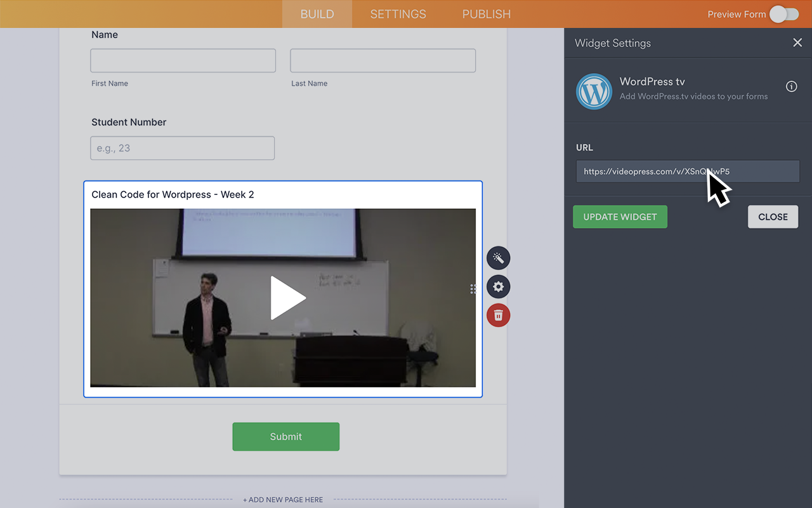
Task: Click the UPDATE WIDGET button
Action: (x=620, y=217)
